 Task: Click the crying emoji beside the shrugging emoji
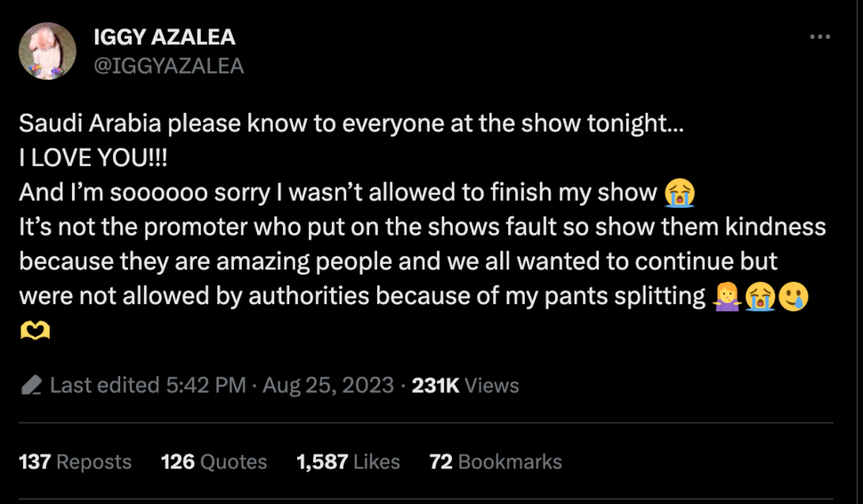point(759,295)
